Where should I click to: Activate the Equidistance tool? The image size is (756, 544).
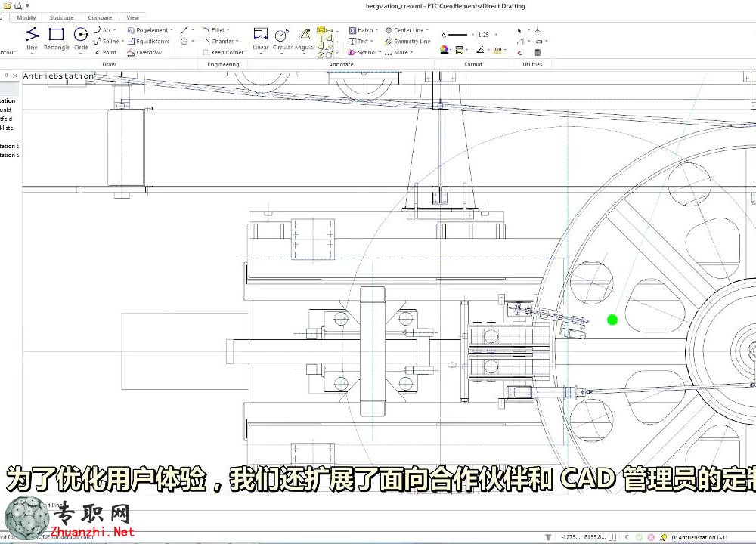point(148,41)
